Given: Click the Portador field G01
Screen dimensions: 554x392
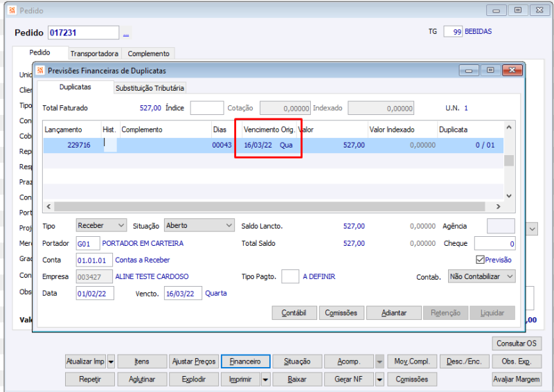Looking at the screenshot, I should [88, 244].
